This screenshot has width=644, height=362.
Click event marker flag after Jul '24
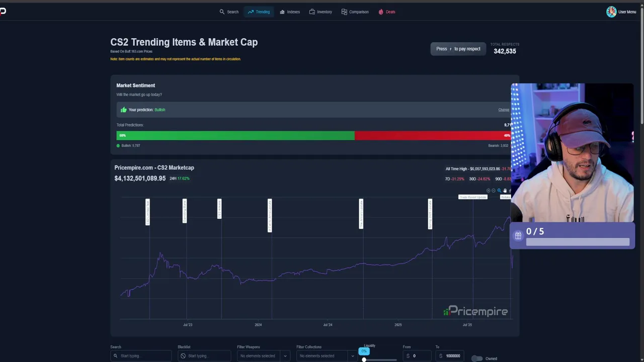point(361,214)
